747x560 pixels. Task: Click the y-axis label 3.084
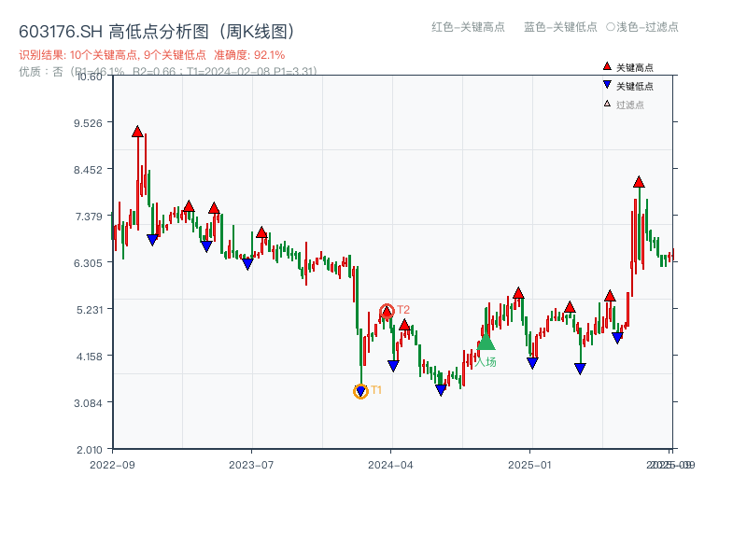(88, 403)
